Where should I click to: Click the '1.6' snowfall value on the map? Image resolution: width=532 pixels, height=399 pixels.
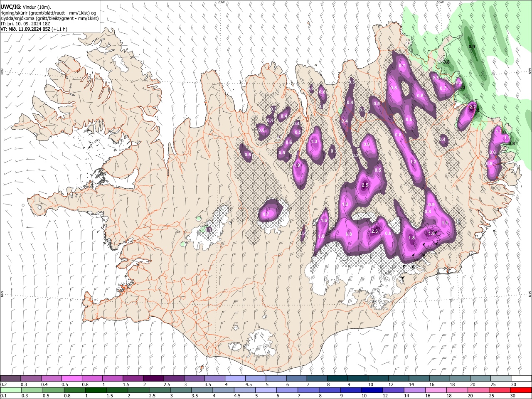324,221
